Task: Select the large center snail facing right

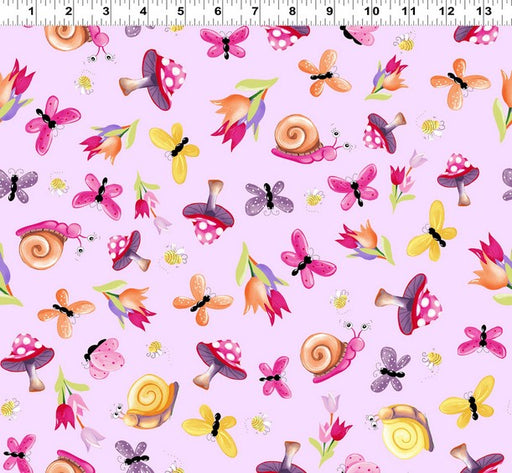Action: tap(313, 139)
